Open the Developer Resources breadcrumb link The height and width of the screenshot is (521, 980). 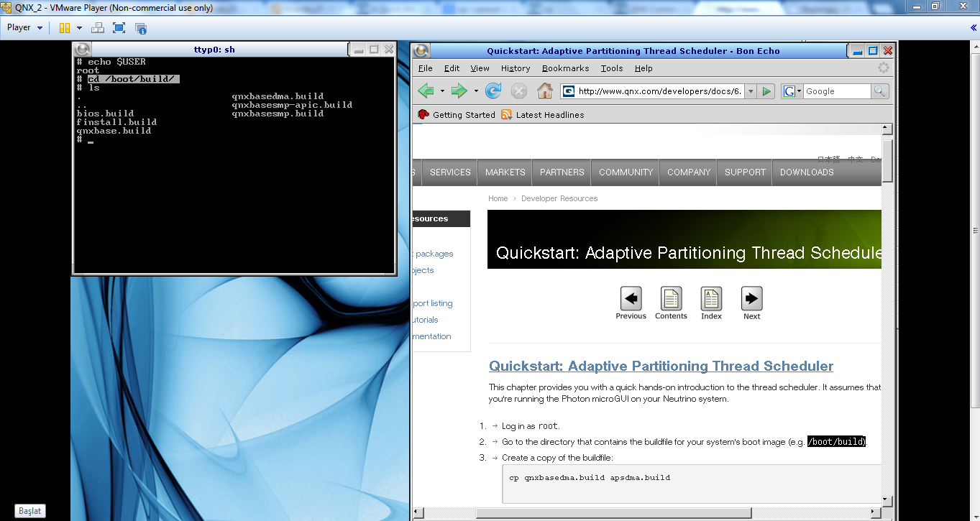point(559,198)
